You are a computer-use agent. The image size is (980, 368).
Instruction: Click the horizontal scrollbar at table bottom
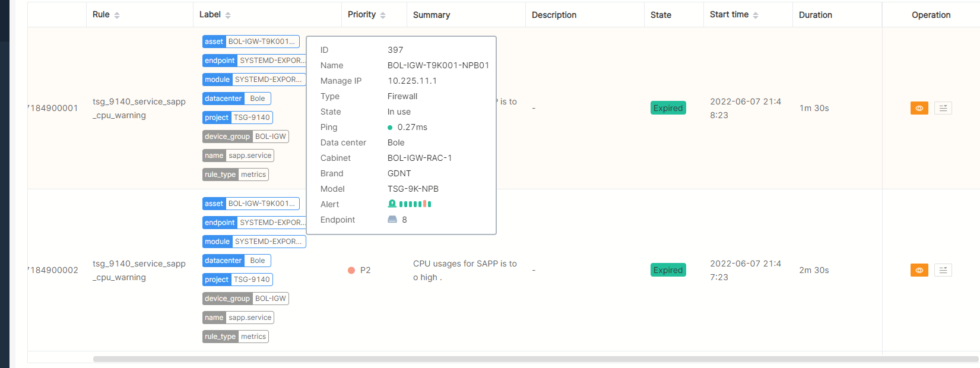pos(534,359)
